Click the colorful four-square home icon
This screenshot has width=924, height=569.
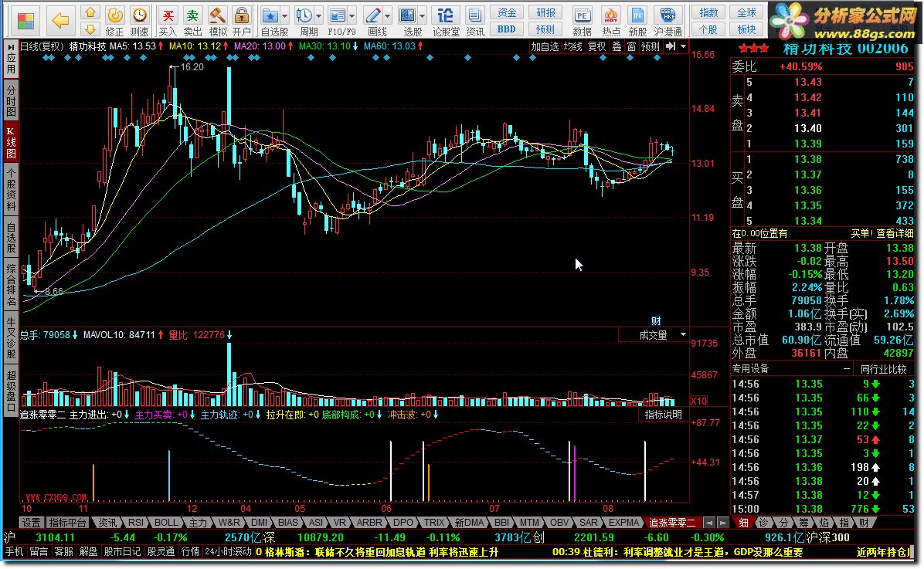(x=25, y=21)
